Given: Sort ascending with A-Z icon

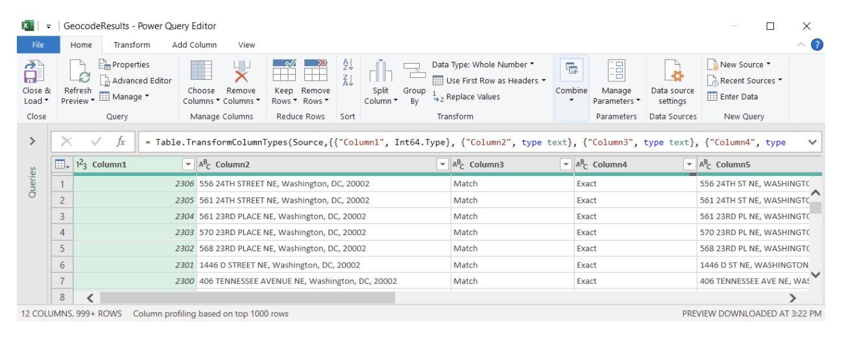Looking at the screenshot, I should pyautogui.click(x=348, y=64).
